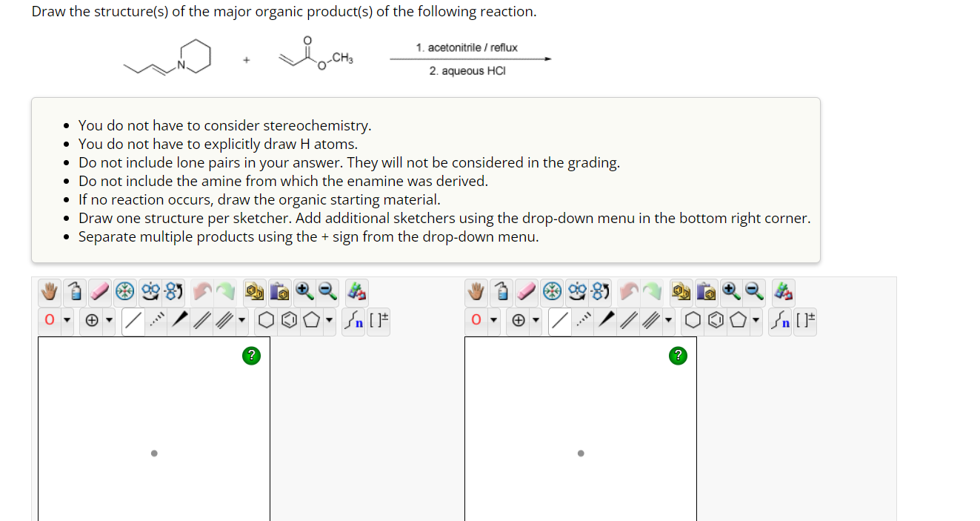
Task: Zoom in using the magnifier plus icon
Action: (304, 292)
